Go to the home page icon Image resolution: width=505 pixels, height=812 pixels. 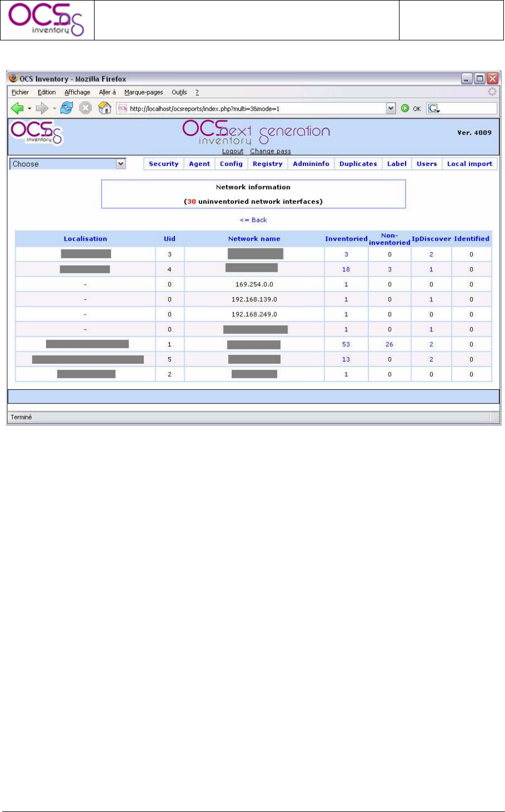tap(104, 108)
